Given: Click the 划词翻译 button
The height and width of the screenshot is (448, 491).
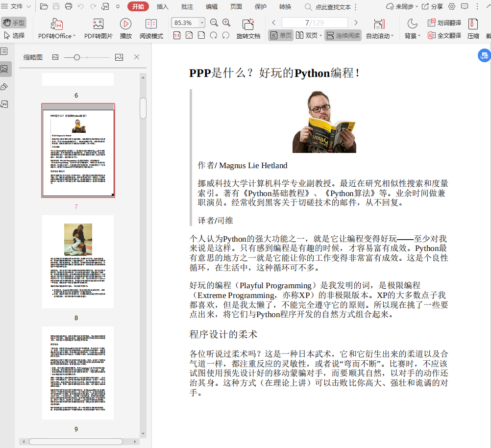Looking at the screenshot, I should click(x=444, y=23).
